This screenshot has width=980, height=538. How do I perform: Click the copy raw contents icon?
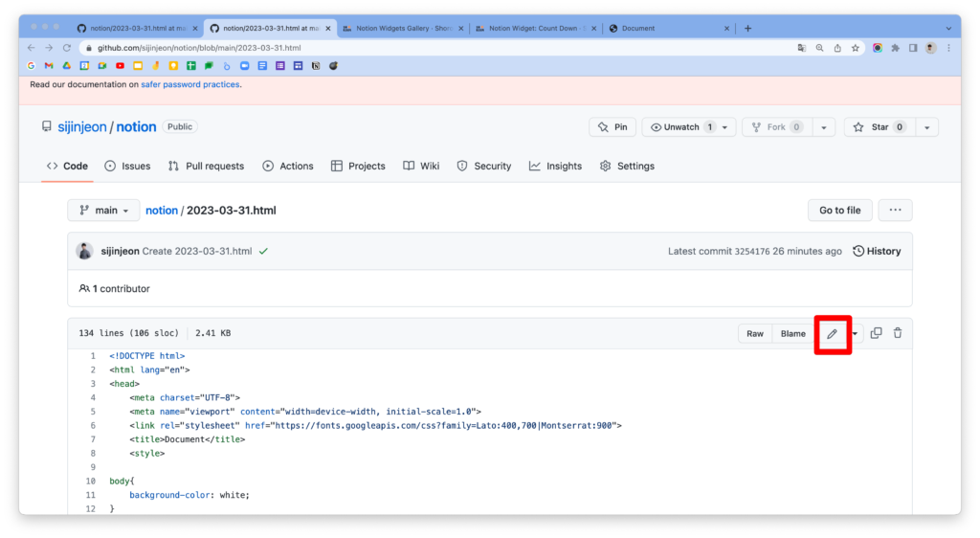pos(876,333)
